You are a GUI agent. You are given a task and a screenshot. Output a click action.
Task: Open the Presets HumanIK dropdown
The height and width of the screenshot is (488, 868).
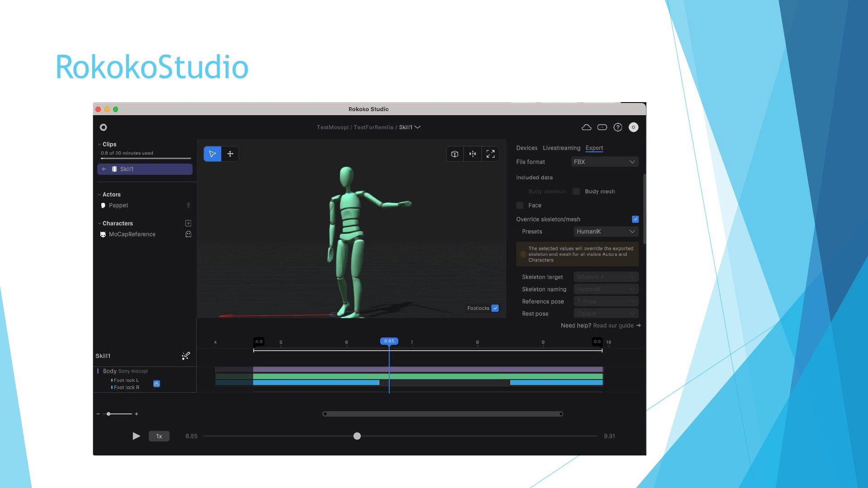pos(606,231)
